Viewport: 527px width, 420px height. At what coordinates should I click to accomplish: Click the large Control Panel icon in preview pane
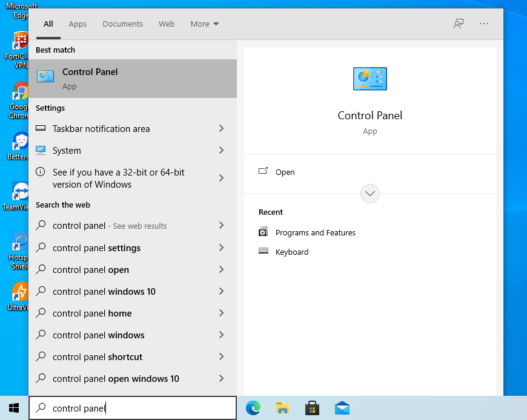[x=370, y=79]
